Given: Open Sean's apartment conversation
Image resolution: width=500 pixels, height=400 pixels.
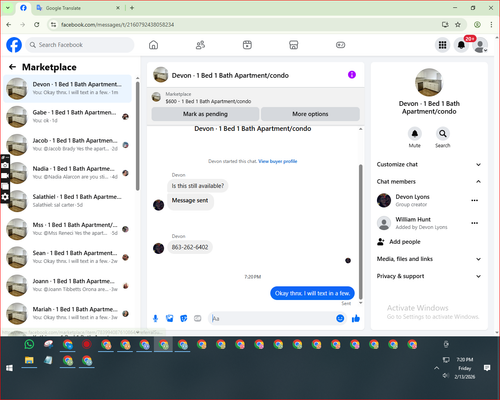Looking at the screenshot, I should coord(68,257).
